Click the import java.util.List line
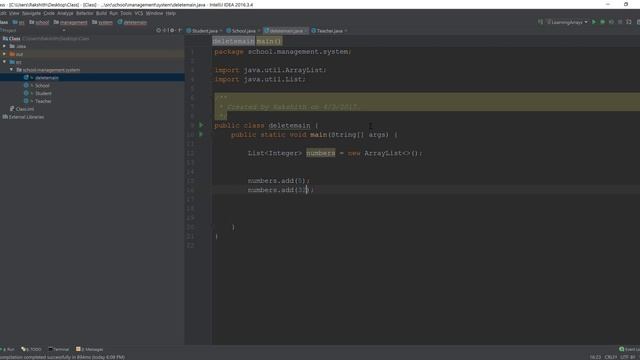 tap(260, 79)
